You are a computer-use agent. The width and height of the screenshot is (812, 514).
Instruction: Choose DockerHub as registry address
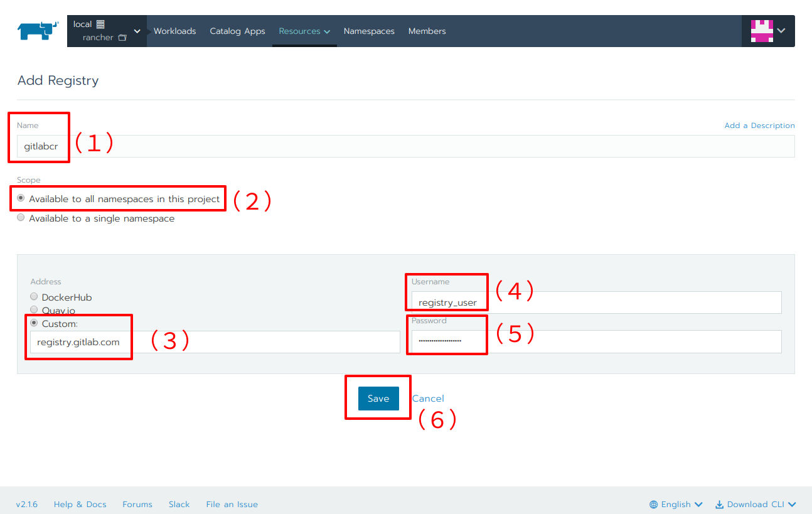34,297
